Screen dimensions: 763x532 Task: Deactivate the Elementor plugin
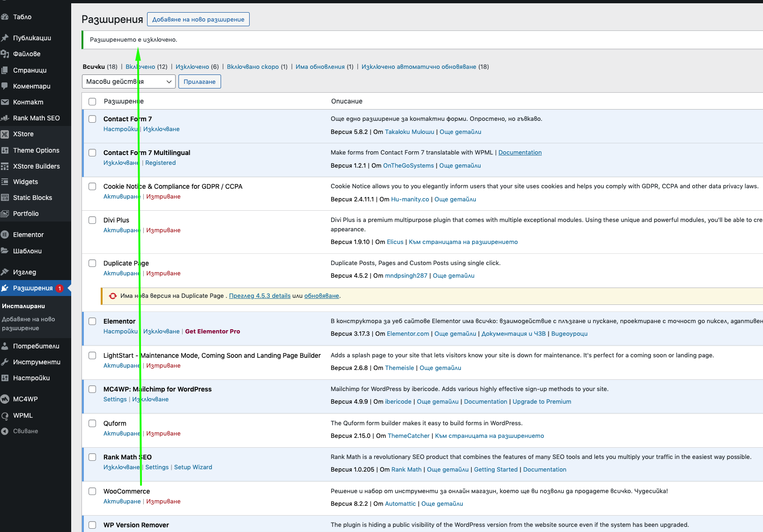(x=162, y=332)
